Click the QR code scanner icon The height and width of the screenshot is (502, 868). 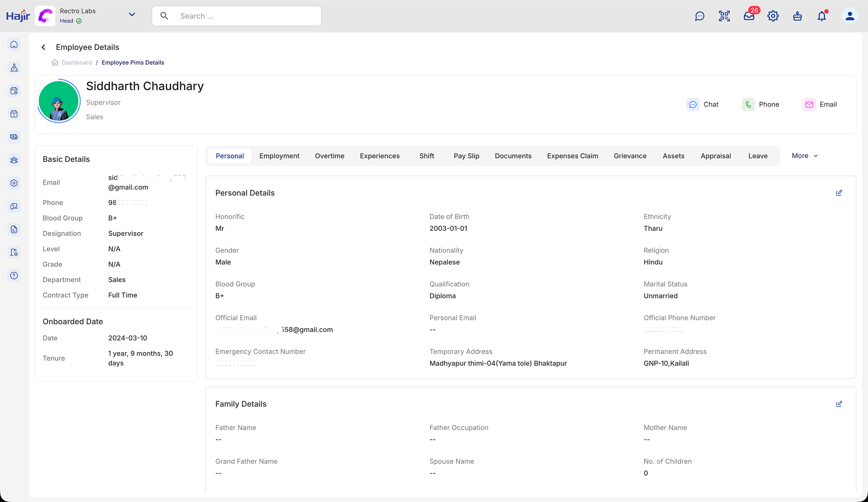(724, 16)
